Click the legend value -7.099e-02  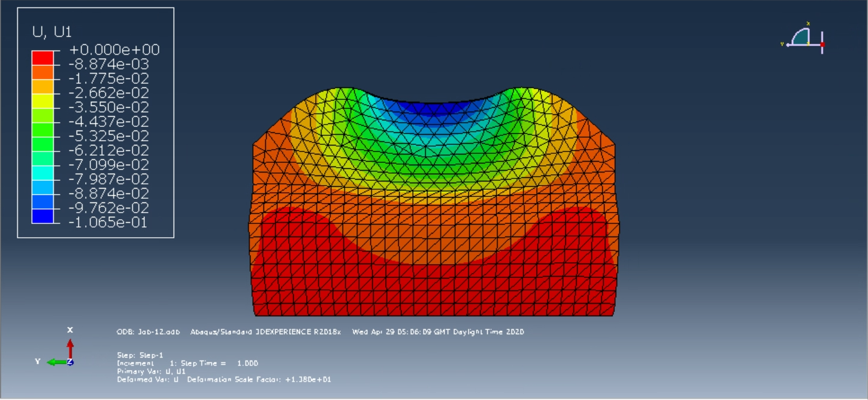click(x=109, y=165)
